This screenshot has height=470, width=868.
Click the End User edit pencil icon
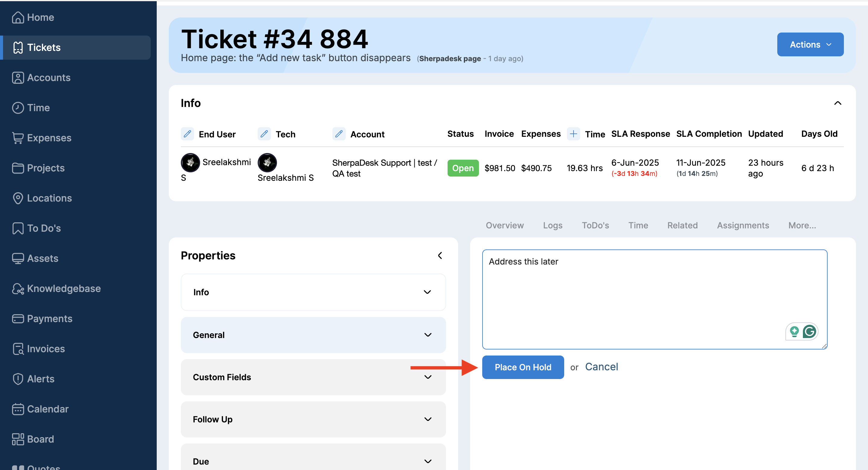(187, 134)
